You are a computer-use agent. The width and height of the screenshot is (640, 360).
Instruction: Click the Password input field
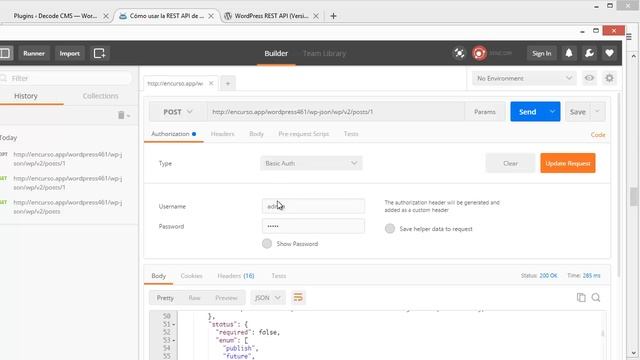(x=313, y=226)
